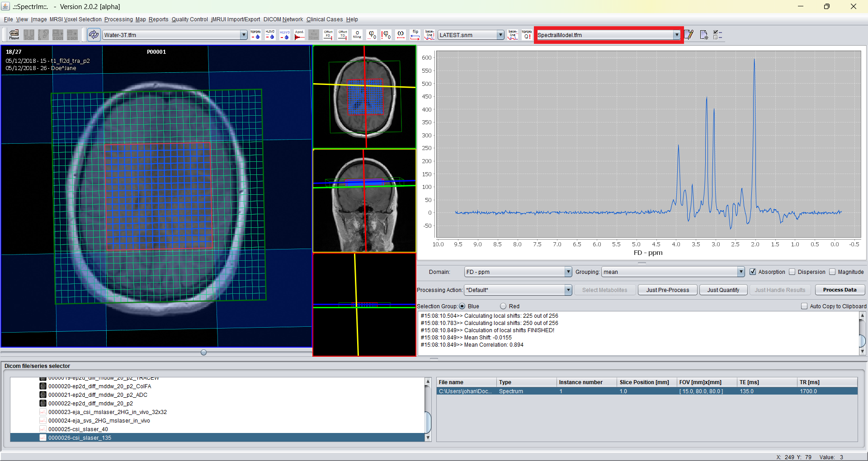
Task: Select the Blue selection group radio
Action: pyautogui.click(x=462, y=306)
